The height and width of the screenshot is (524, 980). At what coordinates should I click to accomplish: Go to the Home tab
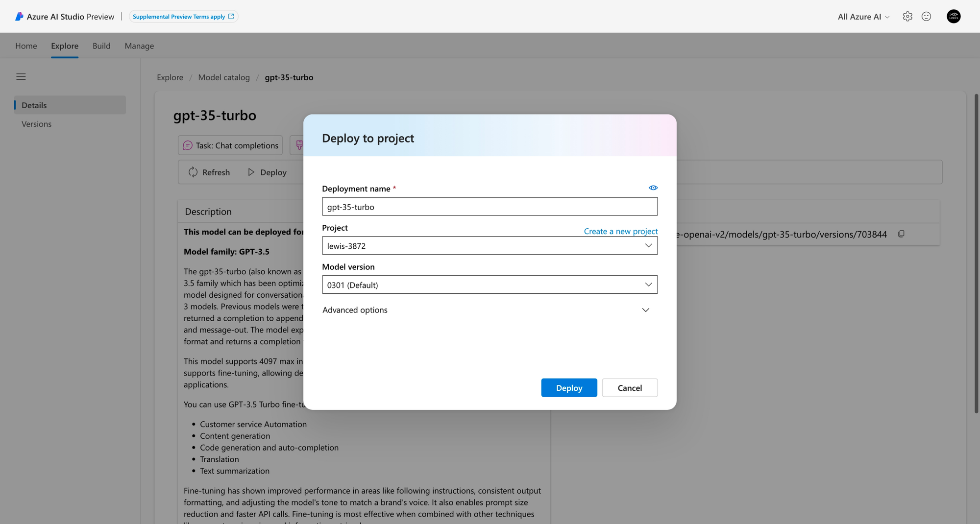tap(26, 46)
